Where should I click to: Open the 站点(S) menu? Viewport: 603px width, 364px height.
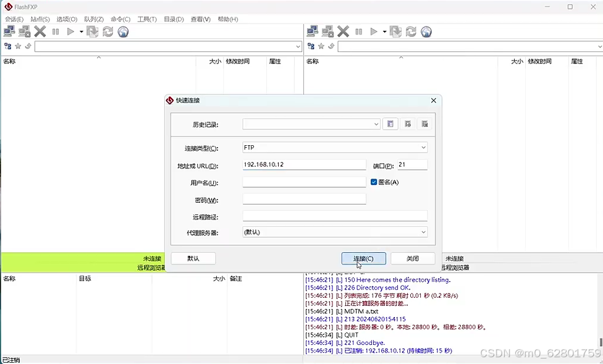pos(40,19)
